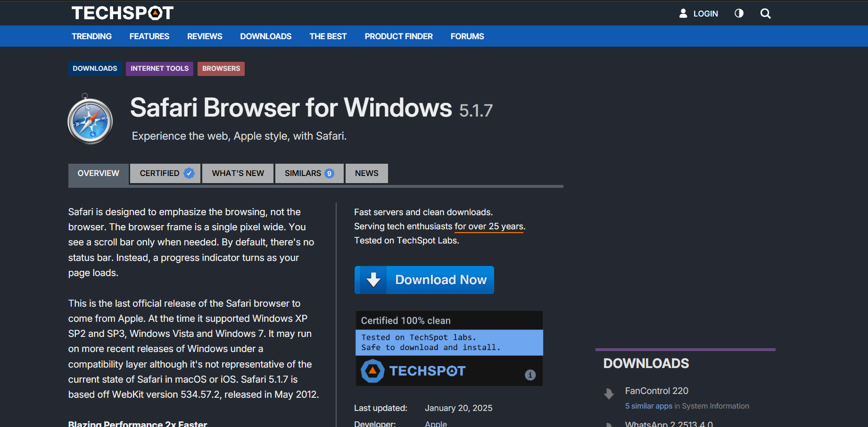
Task: Open the BROWSERS category tag
Action: (221, 68)
